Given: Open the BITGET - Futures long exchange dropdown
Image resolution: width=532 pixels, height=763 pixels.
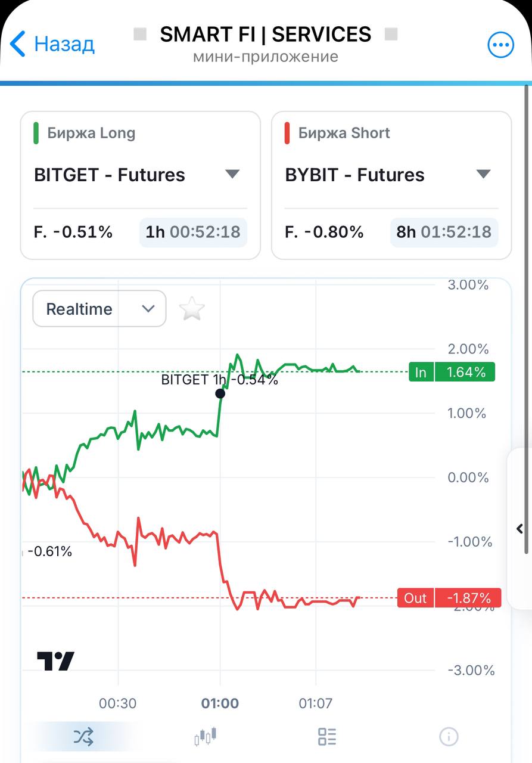Looking at the screenshot, I should [x=140, y=175].
